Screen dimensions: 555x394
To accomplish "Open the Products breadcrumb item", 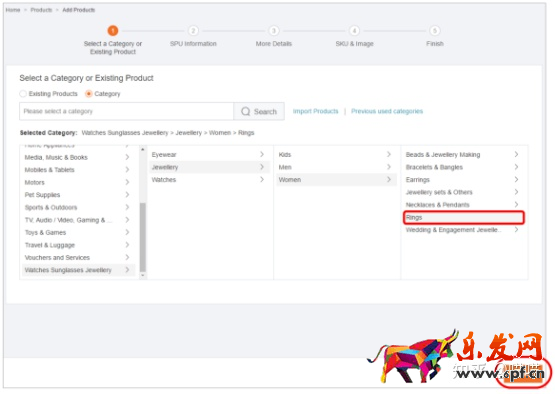I will click(x=41, y=10).
